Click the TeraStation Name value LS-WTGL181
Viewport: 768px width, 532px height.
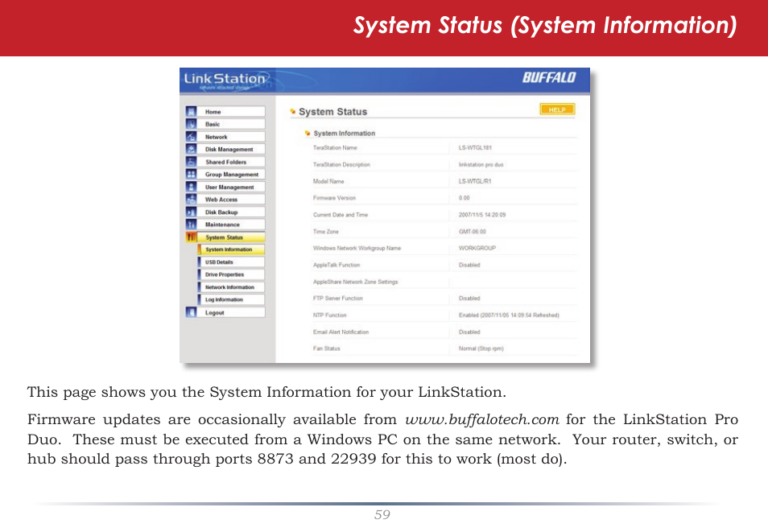coord(475,147)
